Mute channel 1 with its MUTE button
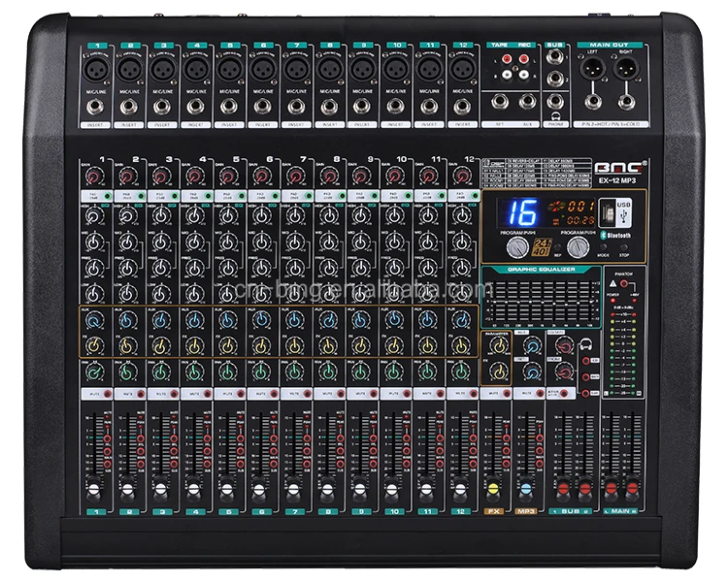 coord(108,394)
